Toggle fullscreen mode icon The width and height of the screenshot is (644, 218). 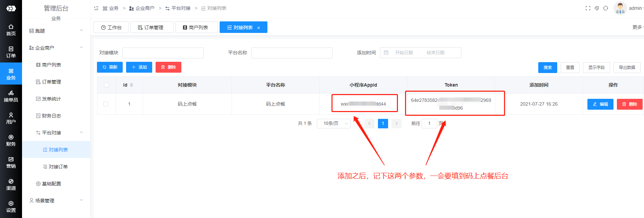point(588,8)
